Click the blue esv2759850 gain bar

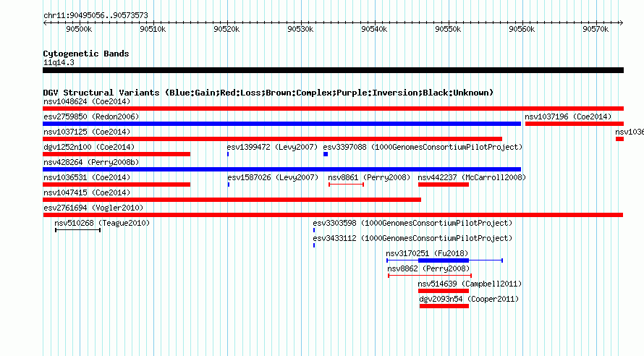tap(281, 124)
